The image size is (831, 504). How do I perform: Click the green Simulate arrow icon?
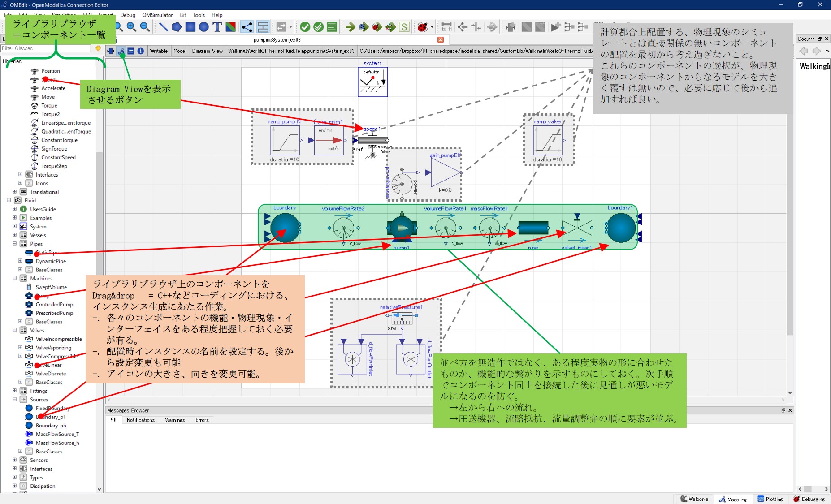(351, 27)
